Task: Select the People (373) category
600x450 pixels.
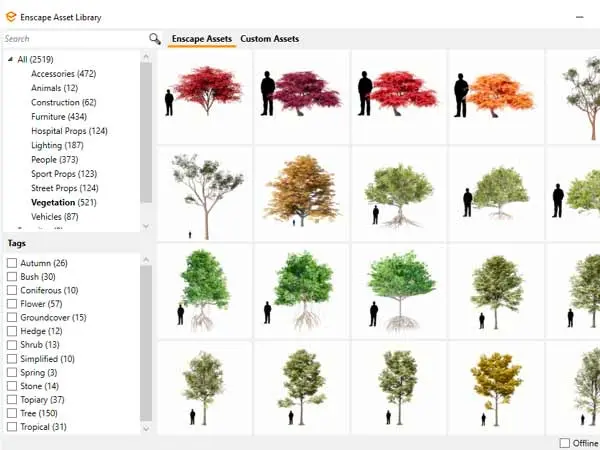Action: coord(55,159)
